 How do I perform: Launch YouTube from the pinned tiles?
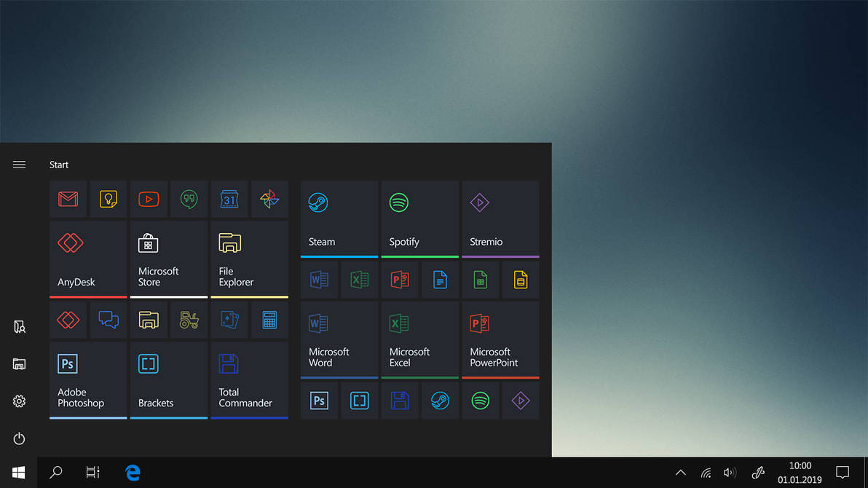[x=149, y=199]
